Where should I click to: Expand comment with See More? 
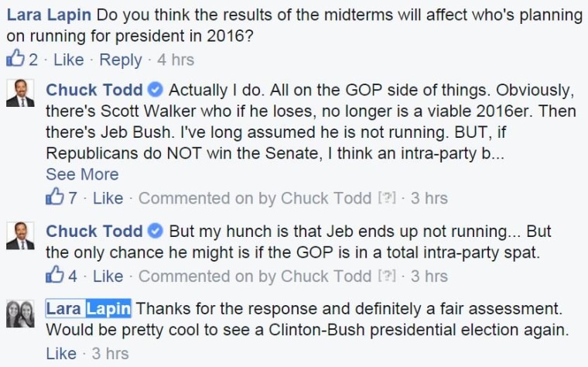pyautogui.click(x=82, y=174)
